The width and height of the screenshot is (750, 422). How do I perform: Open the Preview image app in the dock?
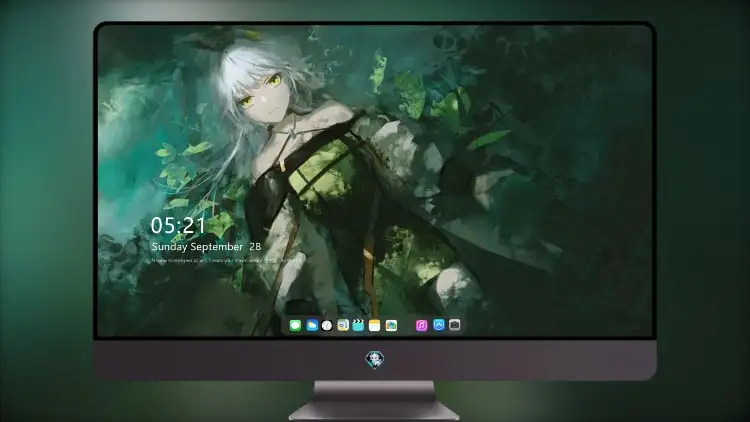[x=342, y=325]
